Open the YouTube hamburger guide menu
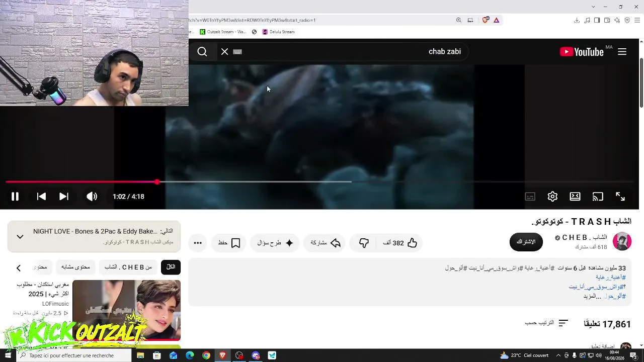Screen dimensions: 644x362 click(x=622, y=52)
